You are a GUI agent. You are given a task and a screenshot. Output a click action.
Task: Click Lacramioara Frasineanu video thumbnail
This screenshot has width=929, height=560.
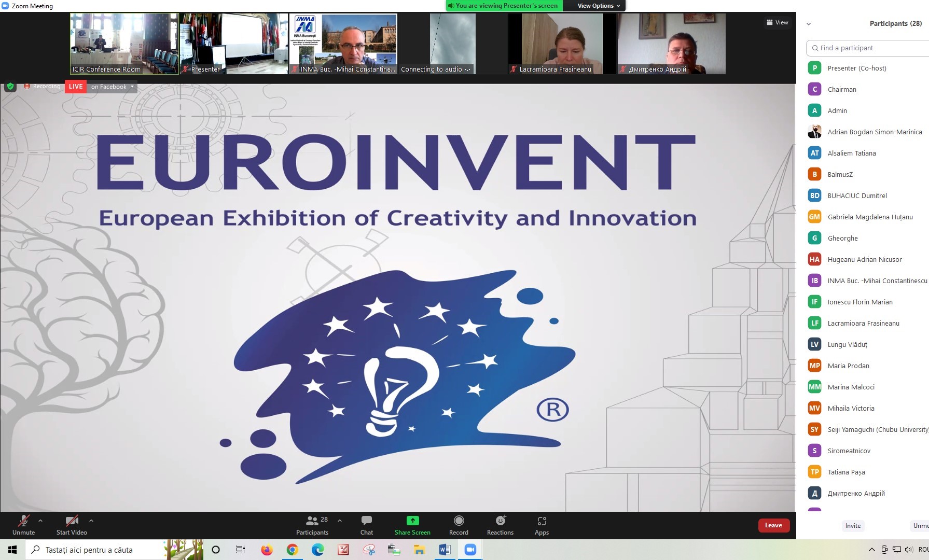pos(562,44)
